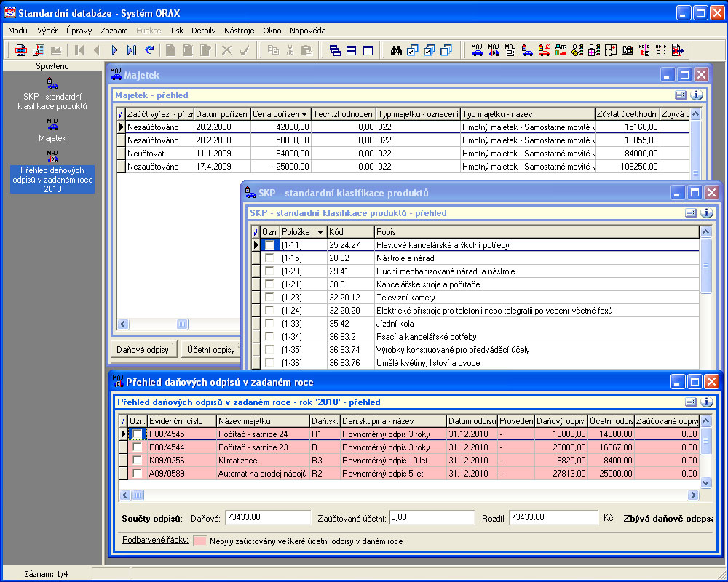
Task: Open the Záznam menu
Action: (x=114, y=31)
